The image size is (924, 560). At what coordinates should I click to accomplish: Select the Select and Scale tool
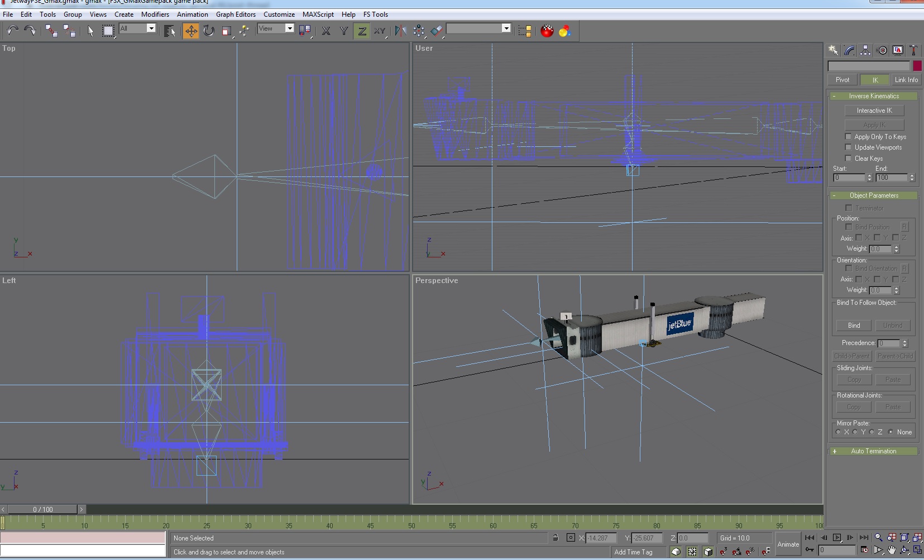click(227, 31)
